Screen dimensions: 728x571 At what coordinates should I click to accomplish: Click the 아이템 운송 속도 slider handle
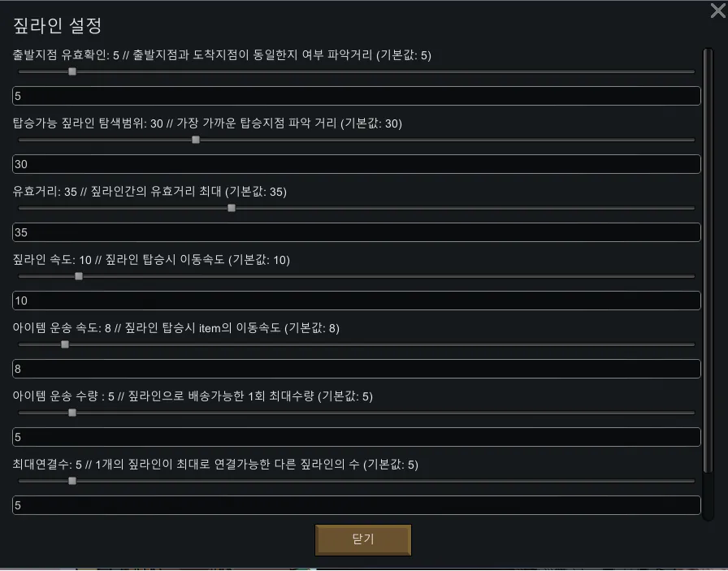[65, 344]
